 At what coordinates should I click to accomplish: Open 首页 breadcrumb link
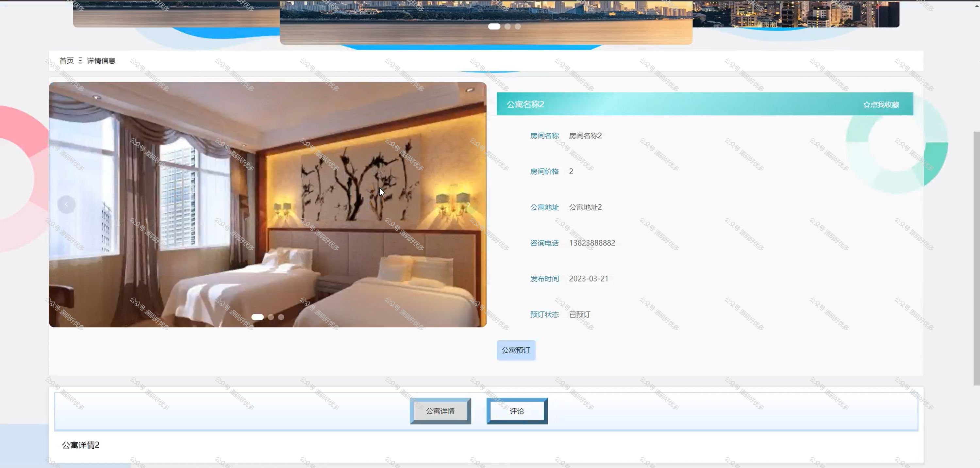(x=67, y=60)
